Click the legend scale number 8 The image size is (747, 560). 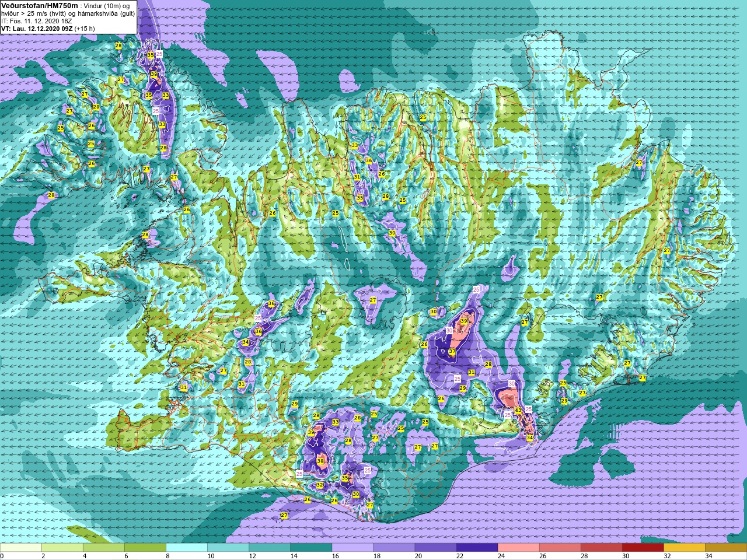pos(168,556)
